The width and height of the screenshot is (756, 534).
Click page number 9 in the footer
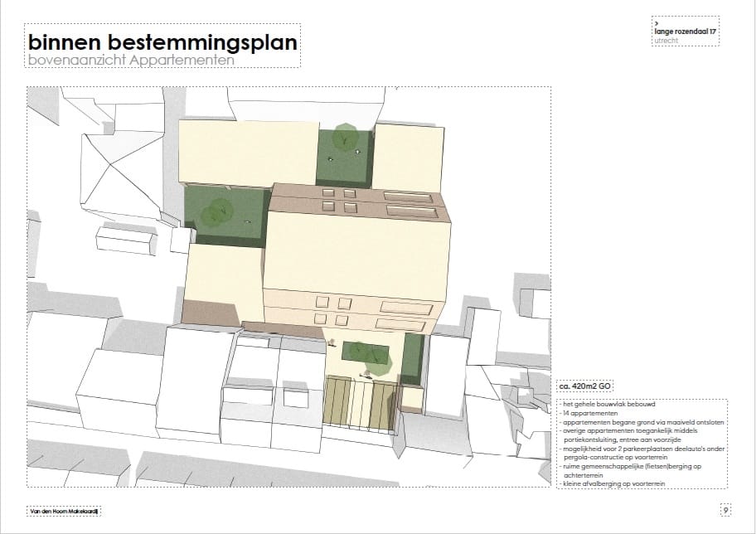[x=725, y=510]
